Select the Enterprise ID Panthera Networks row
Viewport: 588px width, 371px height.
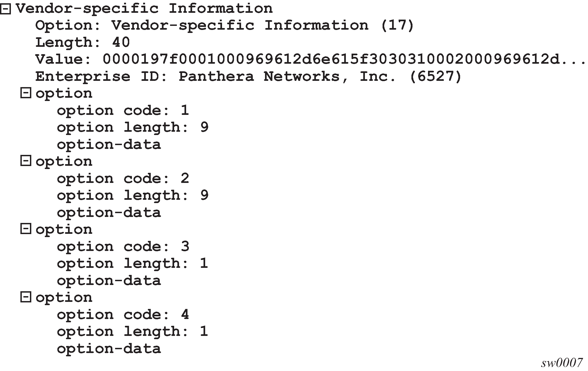click(248, 76)
